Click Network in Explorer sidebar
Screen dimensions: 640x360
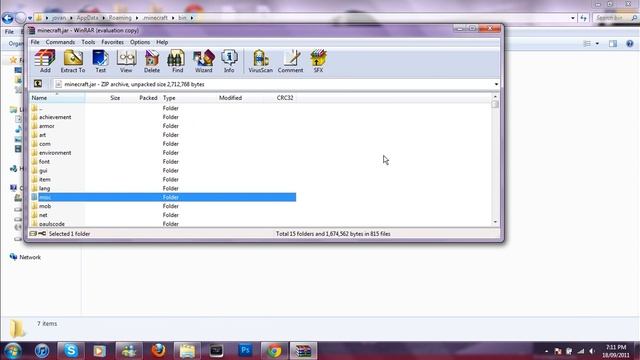click(30, 257)
